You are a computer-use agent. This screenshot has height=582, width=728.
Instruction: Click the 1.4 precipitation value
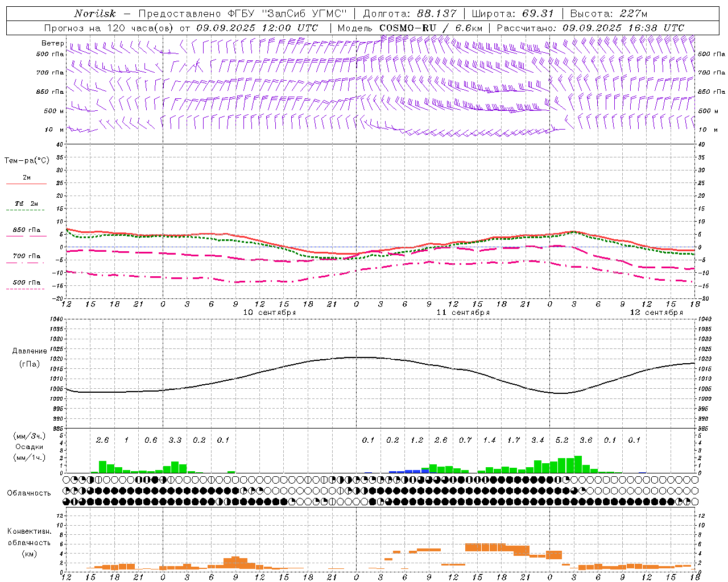coord(489,440)
